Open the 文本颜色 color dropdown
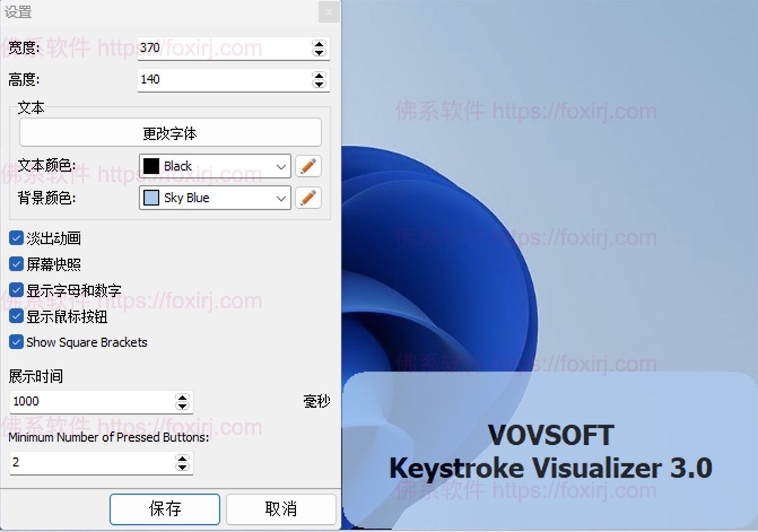 282,166
